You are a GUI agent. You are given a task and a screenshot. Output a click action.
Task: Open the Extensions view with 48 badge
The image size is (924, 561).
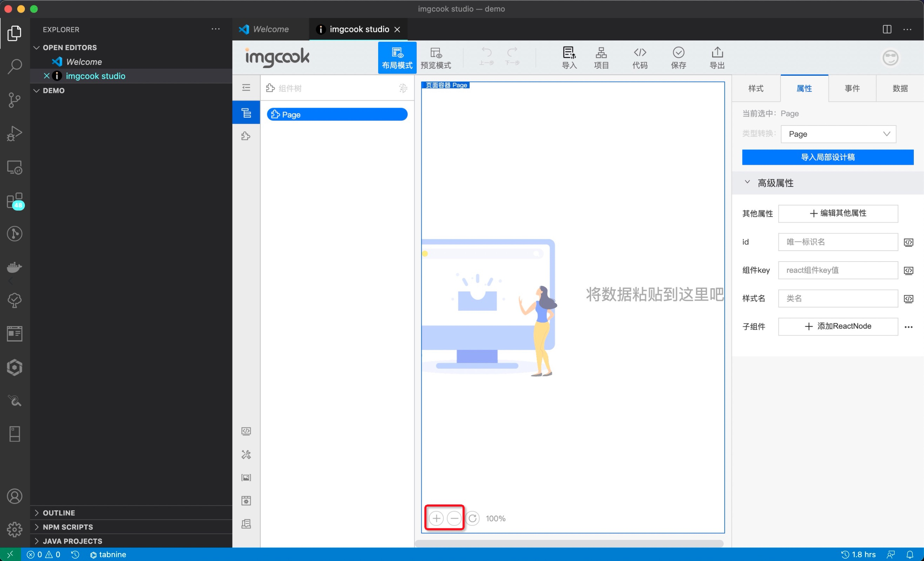(x=15, y=201)
